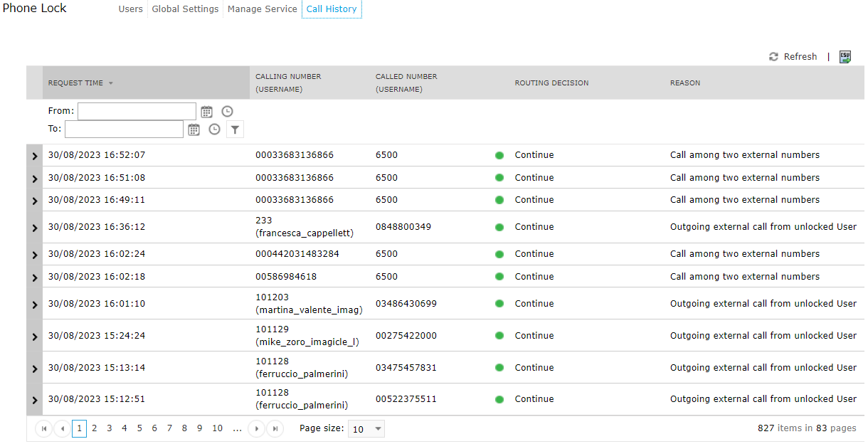Expand the francesca_cappellett call row details
Image resolution: width=868 pixels, height=444 pixels.
[x=34, y=228]
